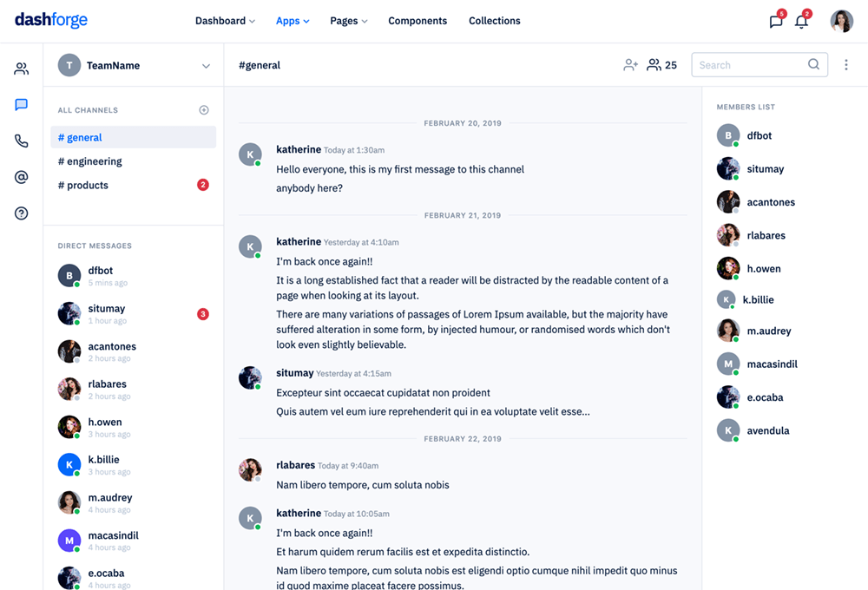This screenshot has height=590, width=868.
Task: Switch to the # engineering channel
Action: (90, 161)
